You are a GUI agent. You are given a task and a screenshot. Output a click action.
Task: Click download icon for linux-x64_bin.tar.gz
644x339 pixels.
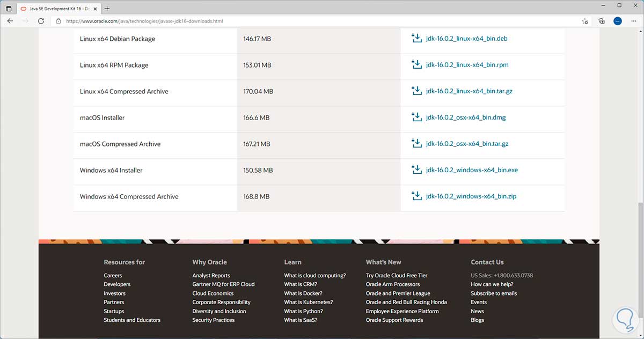pos(416,91)
